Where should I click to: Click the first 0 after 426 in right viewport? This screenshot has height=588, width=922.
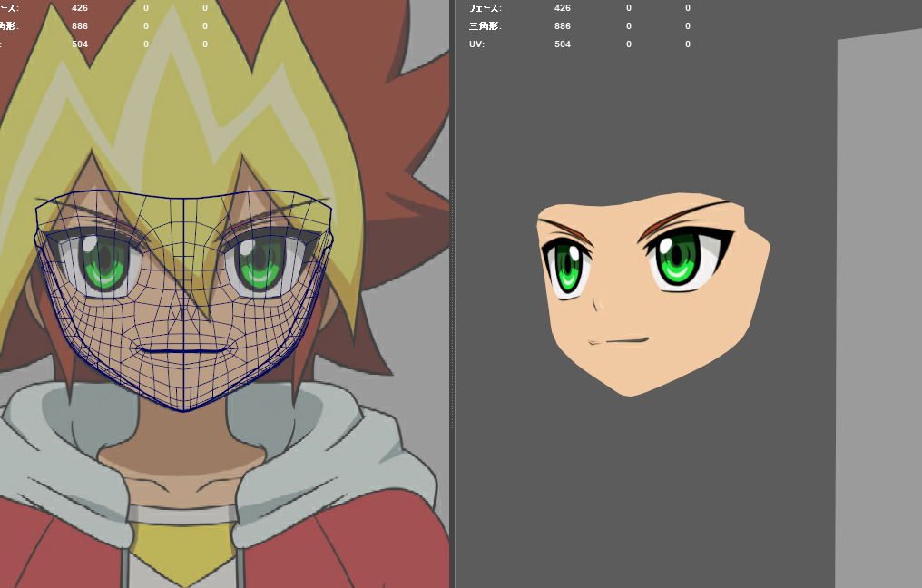click(629, 8)
